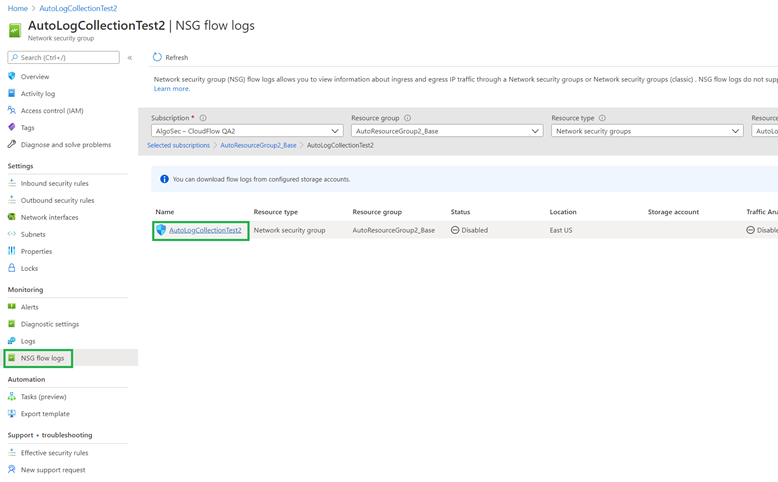This screenshot has width=778, height=482.
Task: Click the Learn more link
Action: point(172,88)
